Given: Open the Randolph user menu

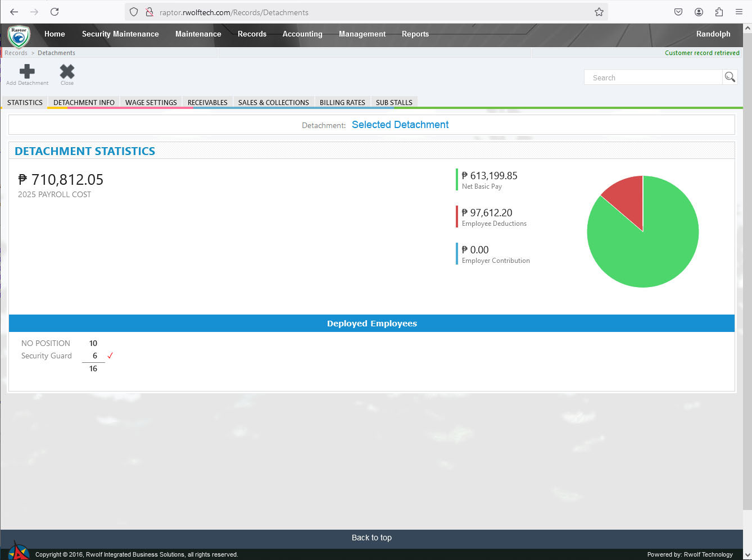Looking at the screenshot, I should click(x=713, y=34).
